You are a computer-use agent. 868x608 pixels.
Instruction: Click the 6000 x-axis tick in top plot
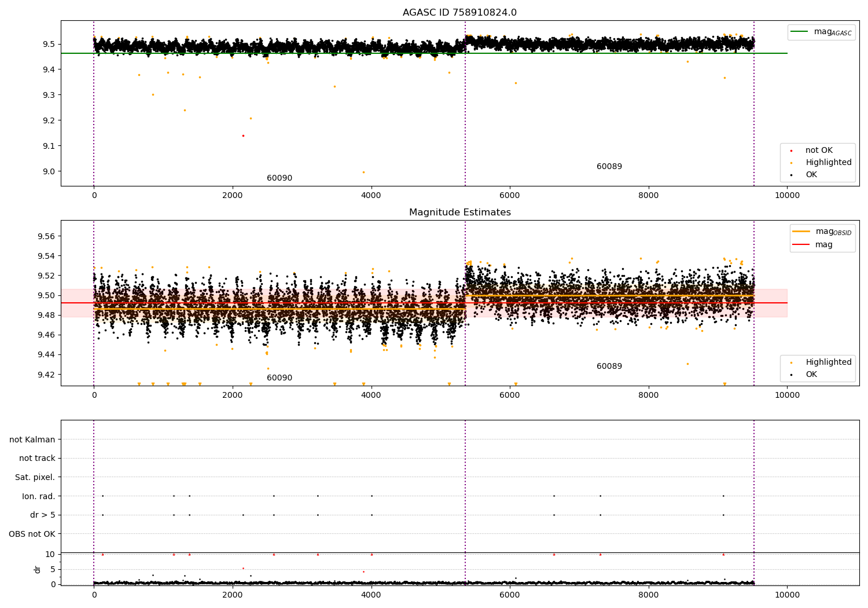click(510, 196)
